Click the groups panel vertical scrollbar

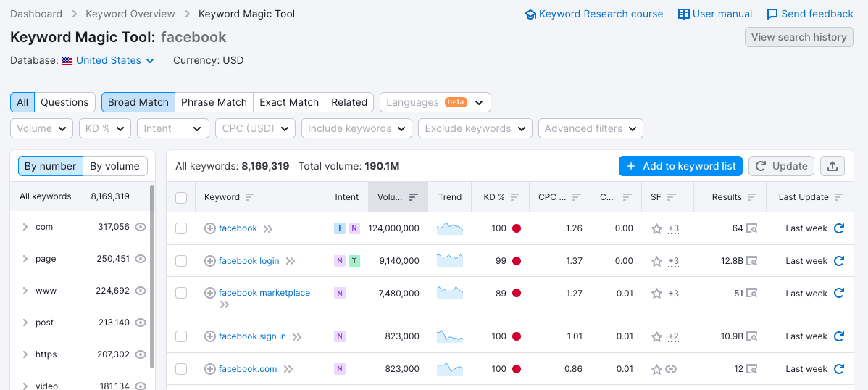pos(152,277)
